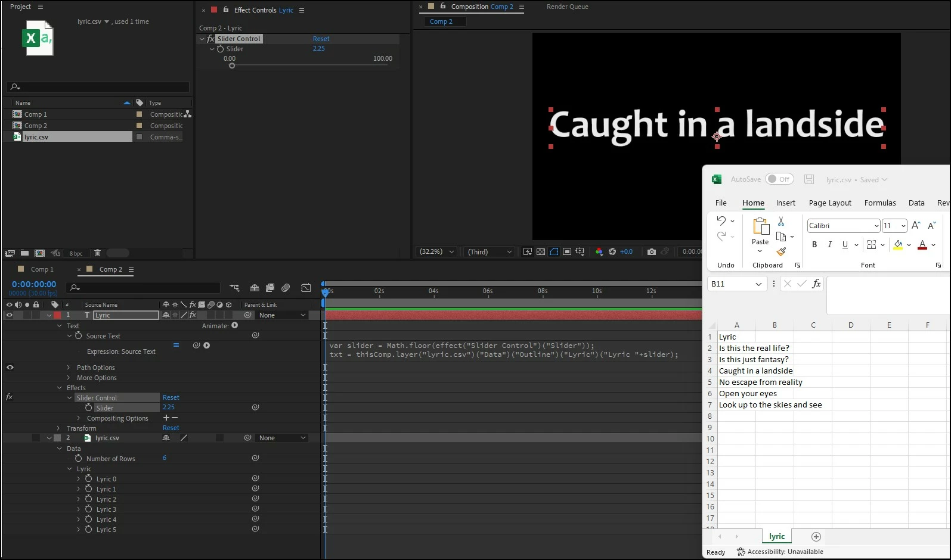
Task: Open the viewer magnification (32.2%) dropdown
Action: [x=436, y=252]
